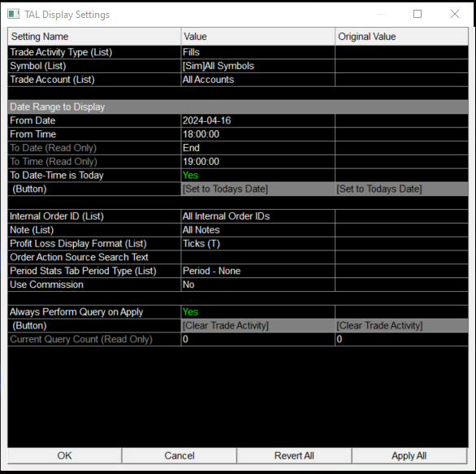Image resolution: width=476 pixels, height=474 pixels.
Task: Toggle Always Perform Query on Apply value
Action: [x=258, y=312]
